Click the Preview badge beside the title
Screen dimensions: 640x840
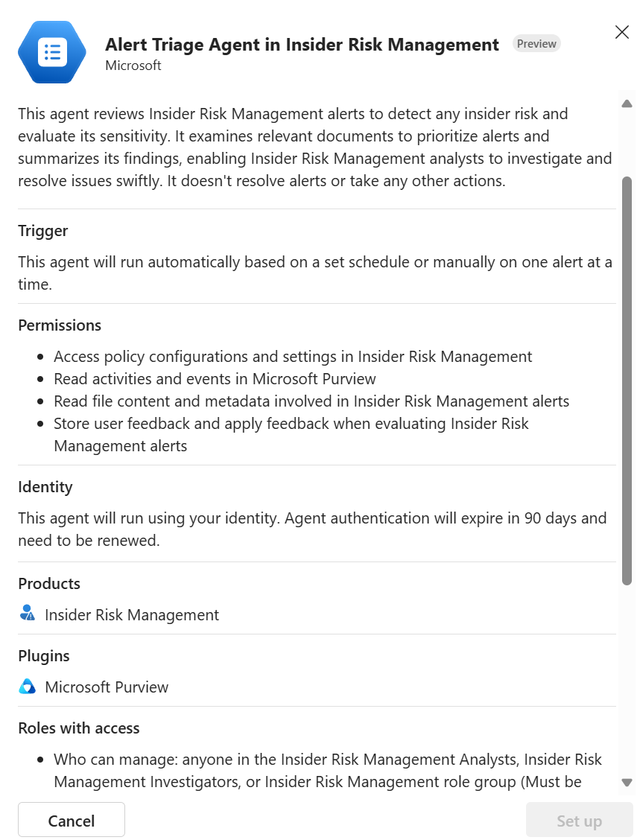click(x=536, y=44)
